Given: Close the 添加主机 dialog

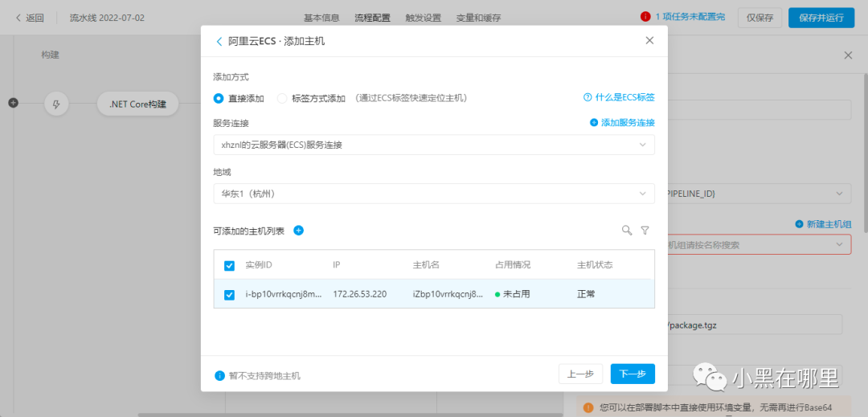Looking at the screenshot, I should coord(649,40).
